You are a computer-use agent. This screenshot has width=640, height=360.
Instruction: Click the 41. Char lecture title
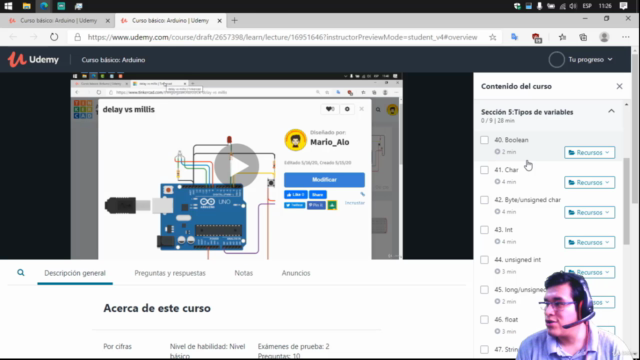pos(506,170)
